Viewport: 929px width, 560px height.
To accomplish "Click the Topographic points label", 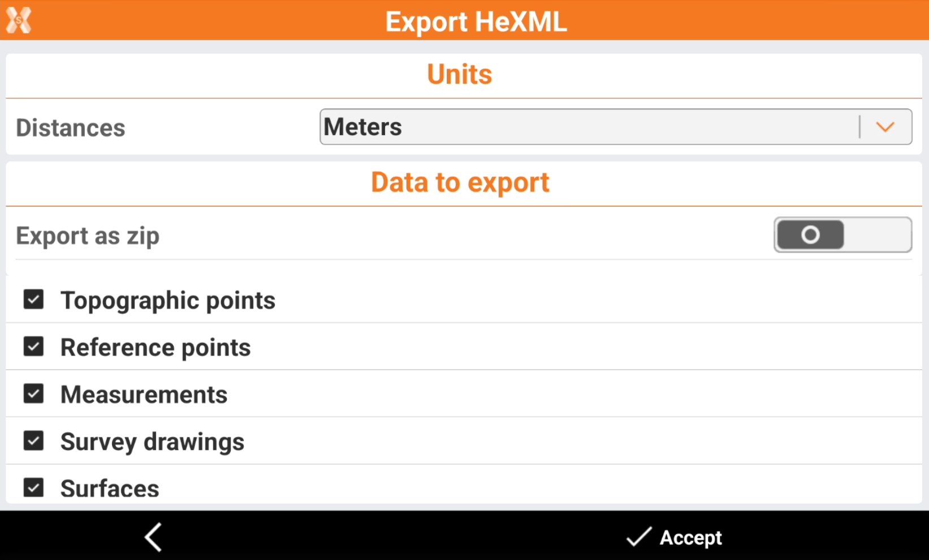I will [x=168, y=301].
